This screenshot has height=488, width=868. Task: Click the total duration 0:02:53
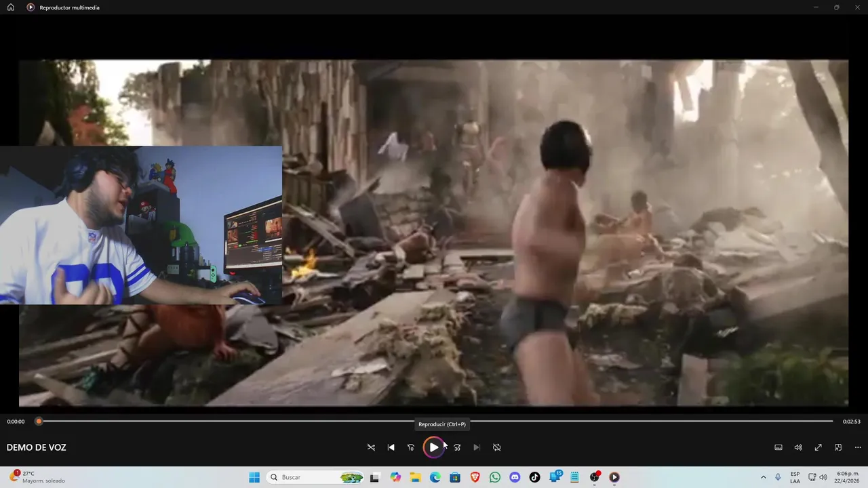pos(851,422)
